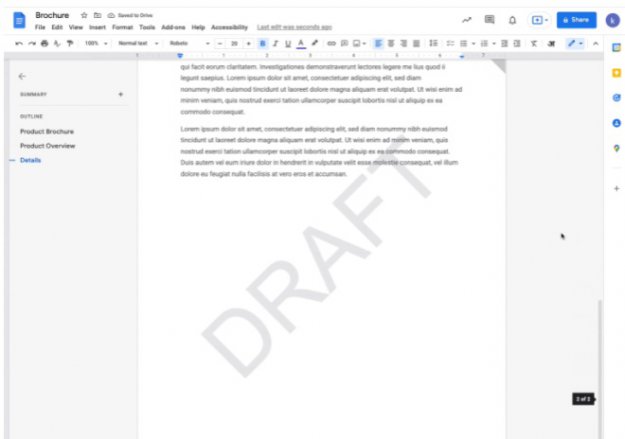Image resolution: width=625 pixels, height=439 pixels.
Task: Open Keep in the side panel
Action: 616,73
